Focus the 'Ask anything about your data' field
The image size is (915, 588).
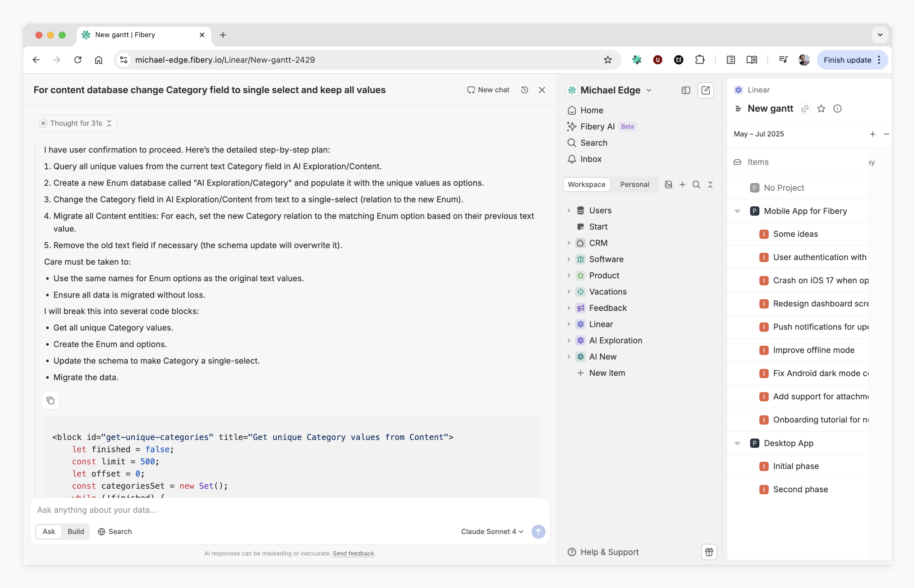point(290,510)
